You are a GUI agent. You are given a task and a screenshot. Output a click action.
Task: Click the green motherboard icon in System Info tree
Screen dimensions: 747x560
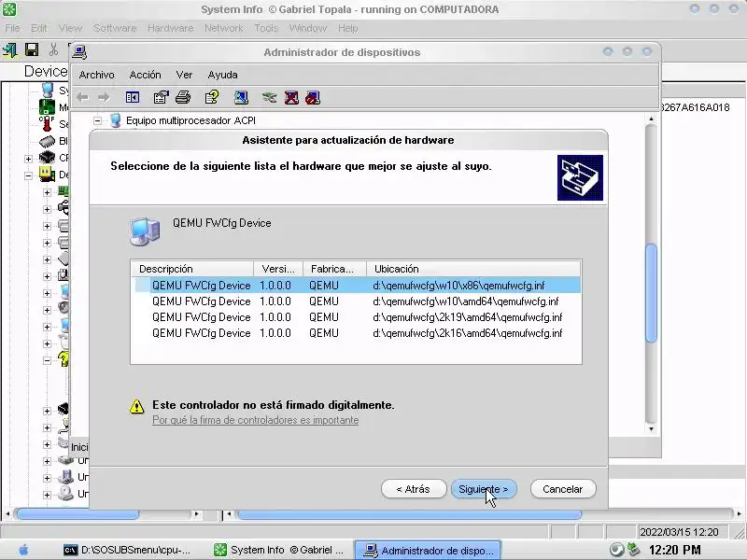coord(47,106)
